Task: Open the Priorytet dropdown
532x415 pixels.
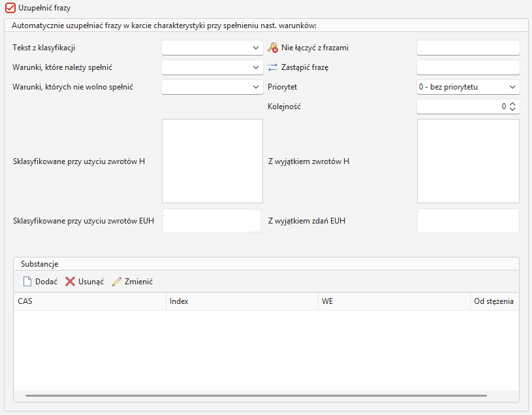Action: click(x=468, y=87)
